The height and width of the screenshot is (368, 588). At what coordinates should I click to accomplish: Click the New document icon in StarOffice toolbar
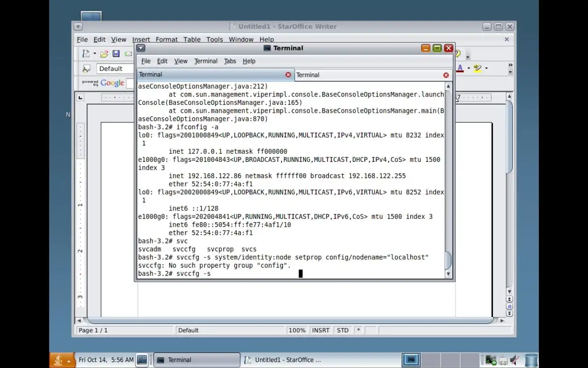click(x=86, y=54)
